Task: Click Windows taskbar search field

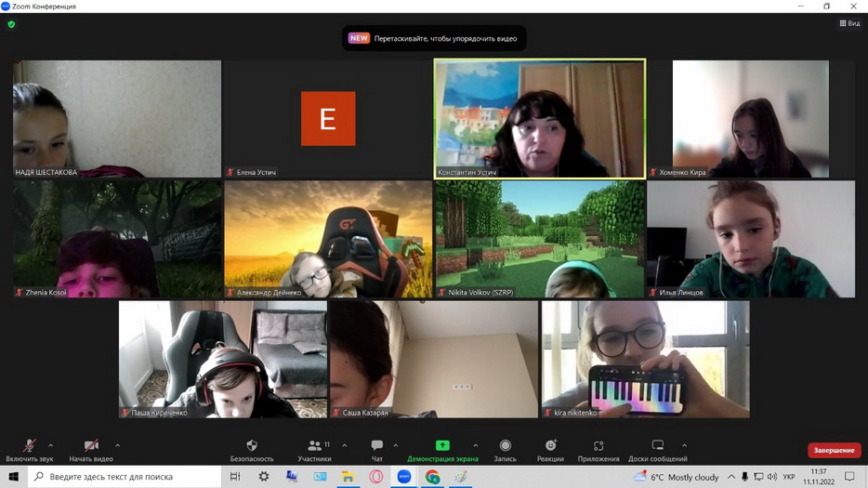Action: (125, 477)
